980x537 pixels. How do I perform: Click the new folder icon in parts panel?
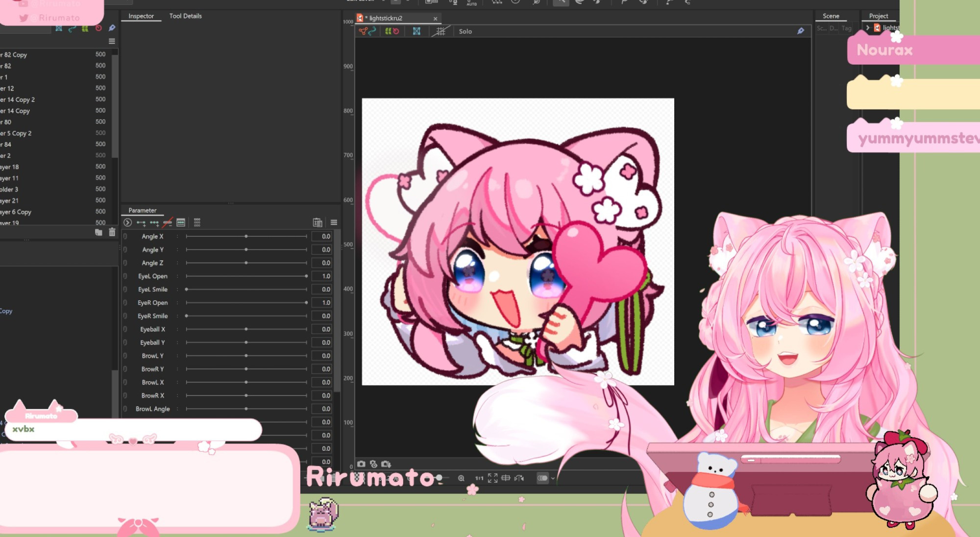click(98, 232)
